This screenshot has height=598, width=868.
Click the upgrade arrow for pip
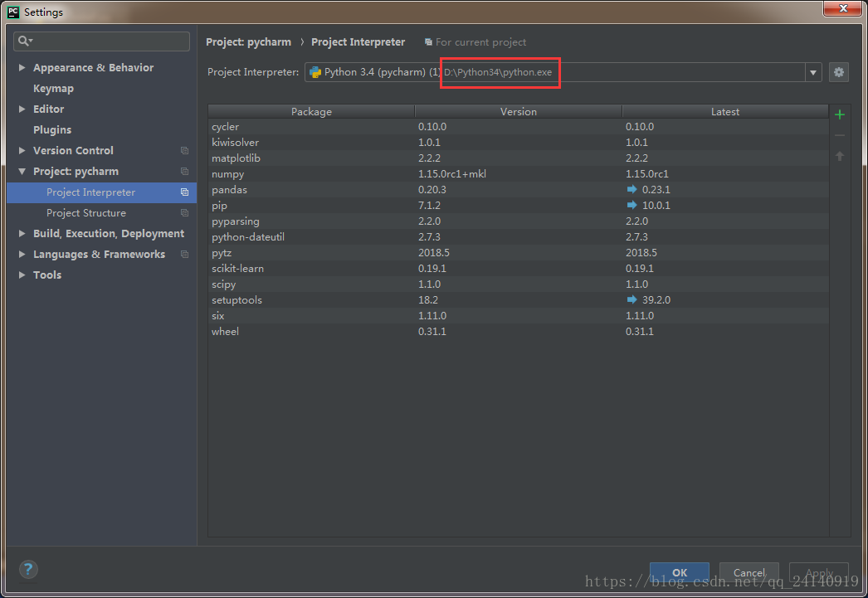pyautogui.click(x=631, y=205)
